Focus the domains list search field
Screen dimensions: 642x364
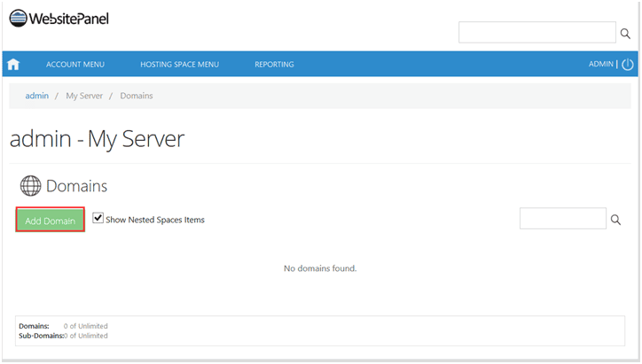click(563, 219)
